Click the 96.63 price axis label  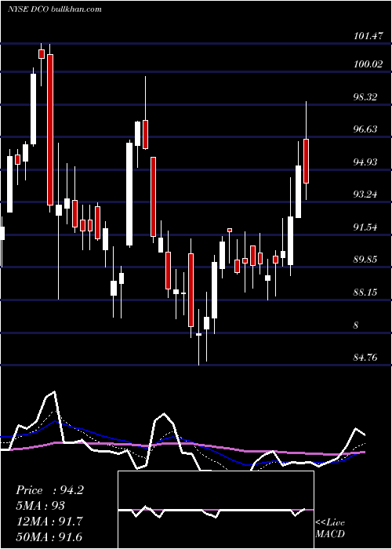coord(365,129)
